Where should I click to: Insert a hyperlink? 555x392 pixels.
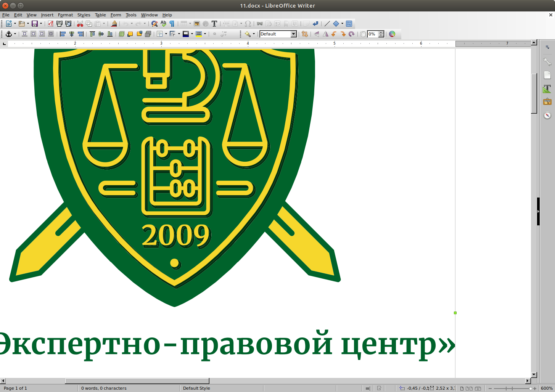click(260, 24)
